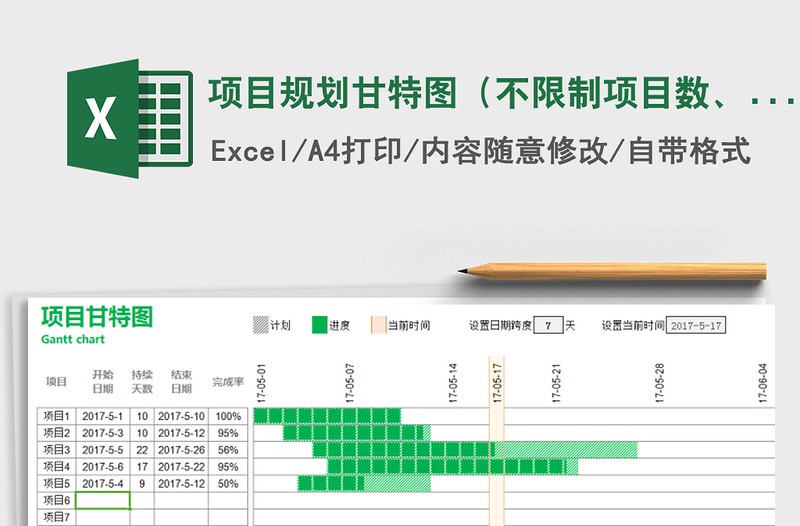The height and width of the screenshot is (526, 800).
Task: Click the 持续天数 column header
Action: pyautogui.click(x=142, y=382)
